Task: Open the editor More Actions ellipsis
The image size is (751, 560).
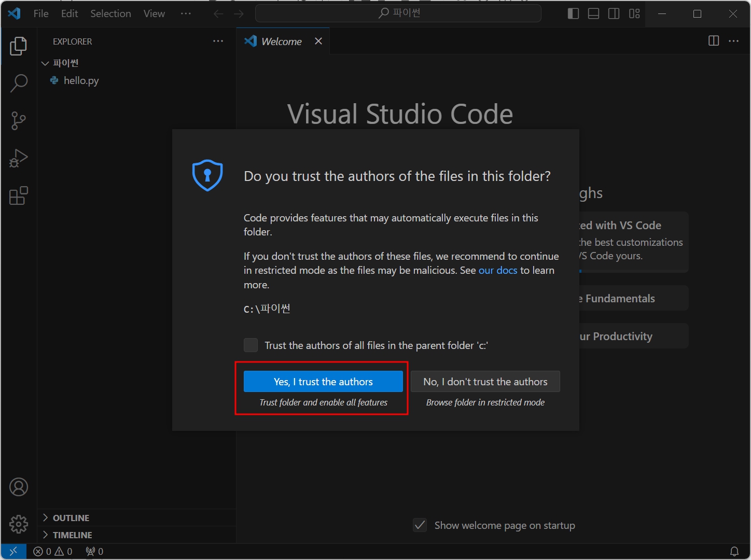Action: 733,41
